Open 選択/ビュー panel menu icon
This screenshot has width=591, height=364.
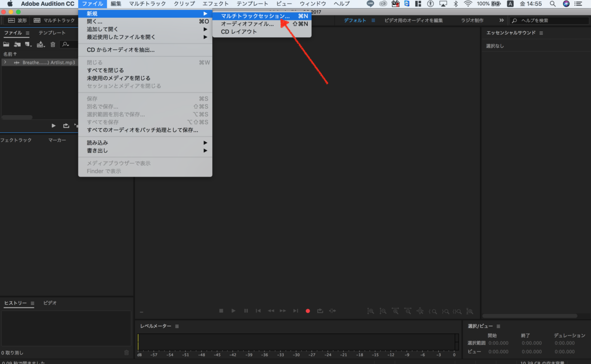pos(498,326)
